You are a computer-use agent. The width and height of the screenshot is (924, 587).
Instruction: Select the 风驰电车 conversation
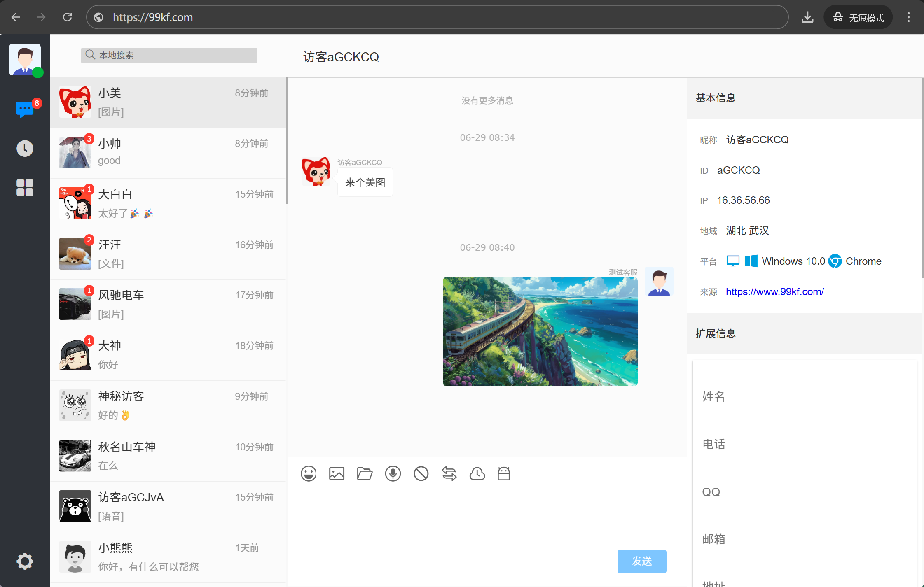click(x=168, y=305)
